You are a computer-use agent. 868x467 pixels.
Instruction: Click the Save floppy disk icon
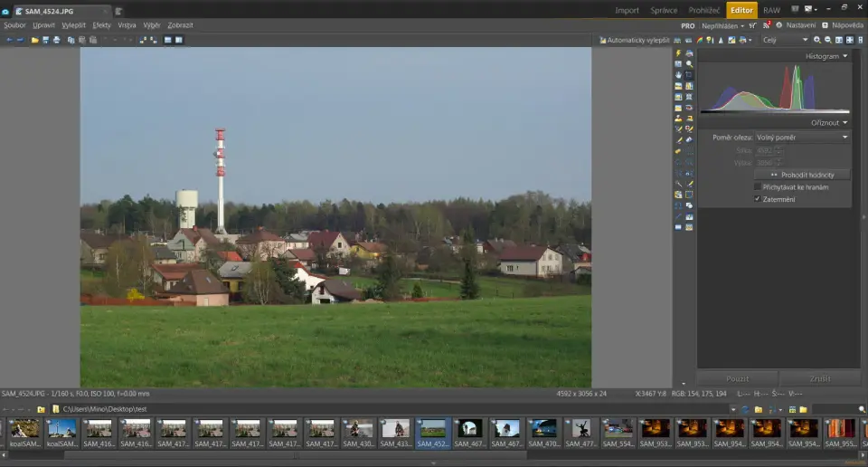pyautogui.click(x=45, y=40)
